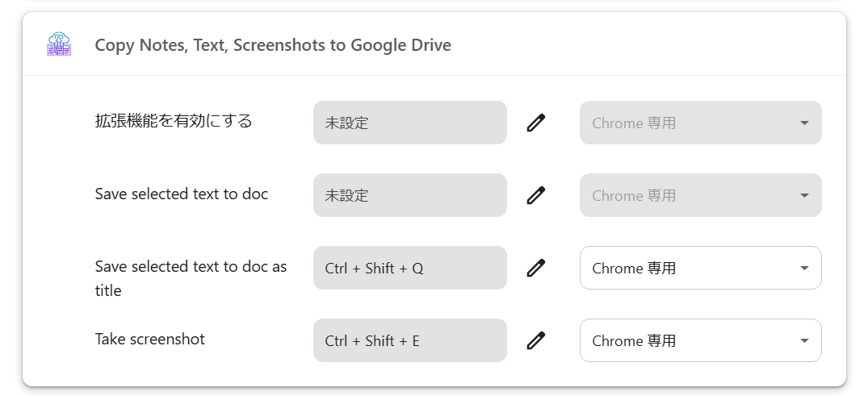Viewport: 868px width, 396px height.
Task: Open scope dropdown for 拡張機能を有効にする
Action: pos(700,123)
